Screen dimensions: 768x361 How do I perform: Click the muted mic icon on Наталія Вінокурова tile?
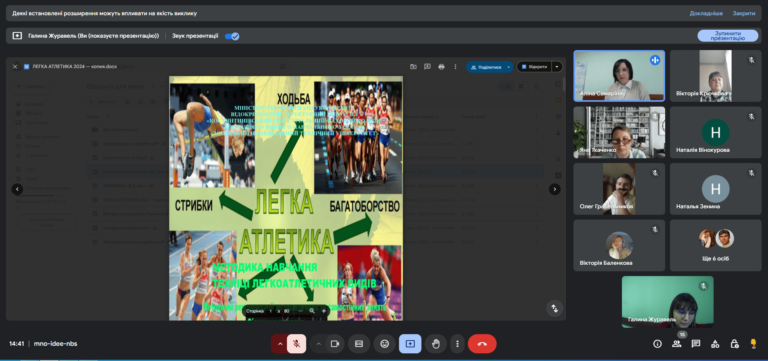pos(751,116)
